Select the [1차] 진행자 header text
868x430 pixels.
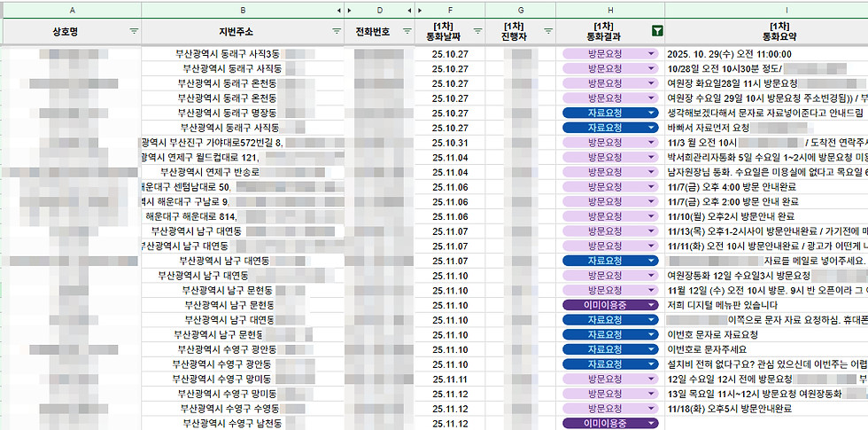pos(513,32)
